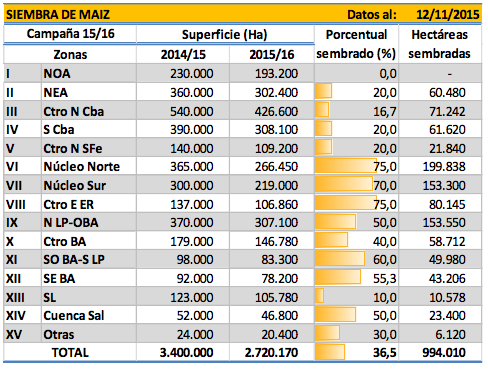488x369 pixels.
Task: Click the Superficie (Ha) column header
Action: click(x=225, y=34)
